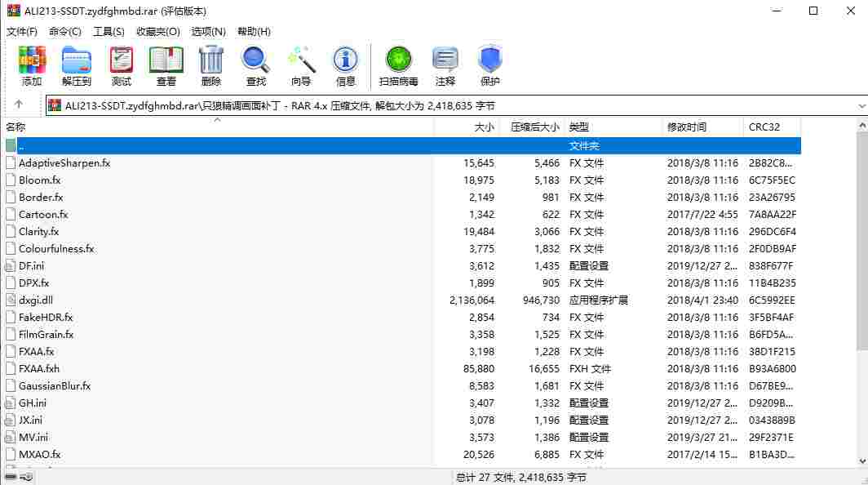The height and width of the screenshot is (485, 868).
Task: Sort by Name (名称) column header
Action: (x=218, y=127)
